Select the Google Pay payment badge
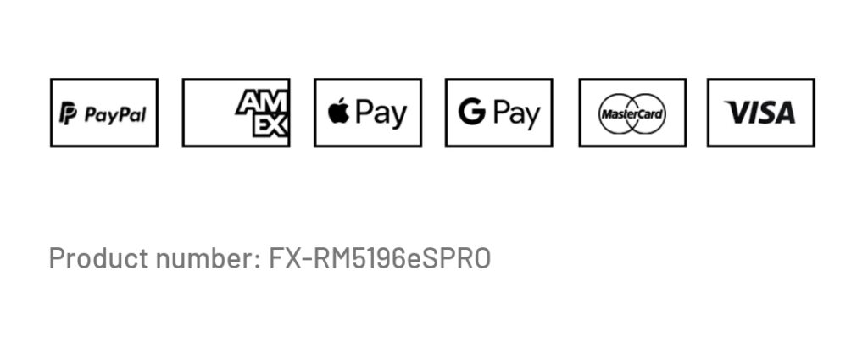The width and height of the screenshot is (868, 359). pos(498,113)
